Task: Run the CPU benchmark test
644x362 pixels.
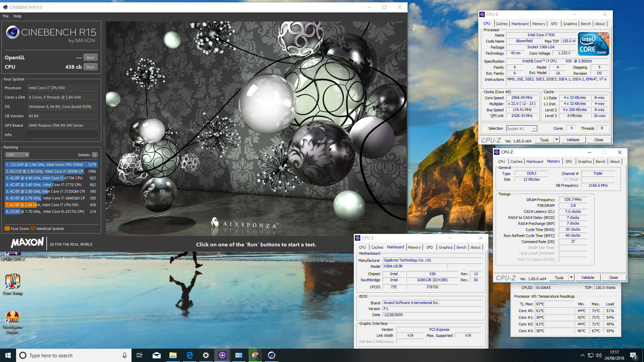Action: (90, 67)
